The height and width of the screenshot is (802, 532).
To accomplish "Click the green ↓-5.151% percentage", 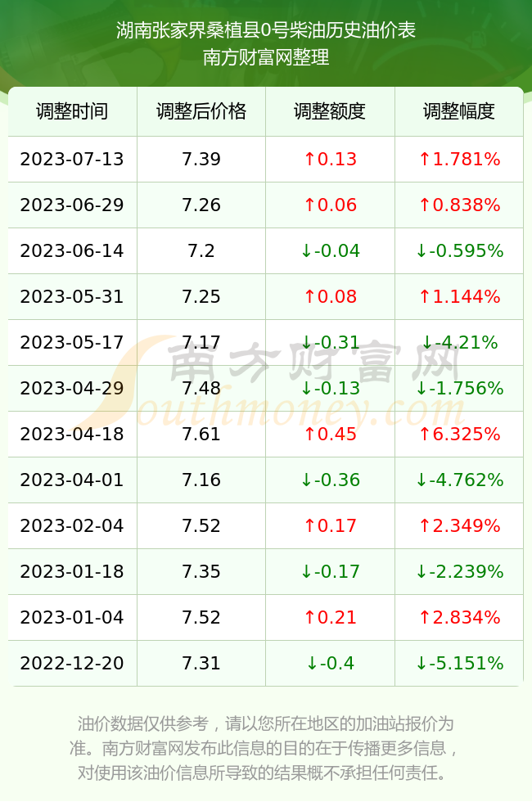I will (459, 664).
